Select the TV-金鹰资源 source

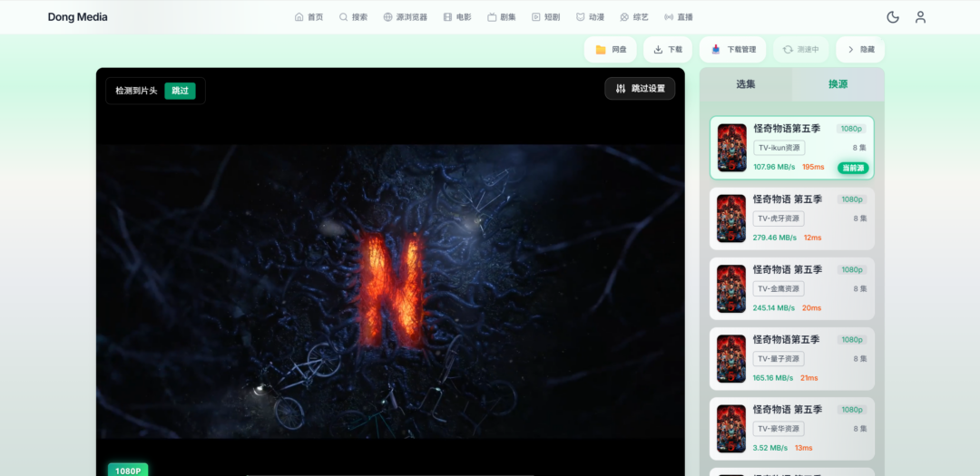[792, 288]
